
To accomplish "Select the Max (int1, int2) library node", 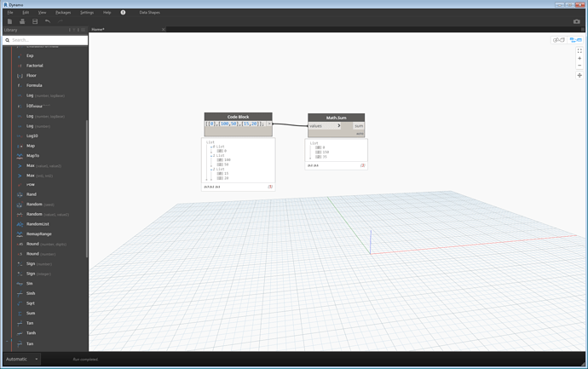I will [x=39, y=176].
